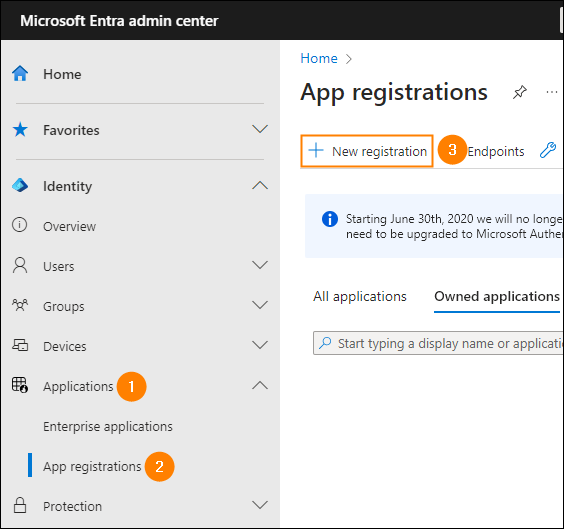Viewport: 564px width, 529px height.
Task: Click the Overview info circle icon
Action: click(x=19, y=225)
